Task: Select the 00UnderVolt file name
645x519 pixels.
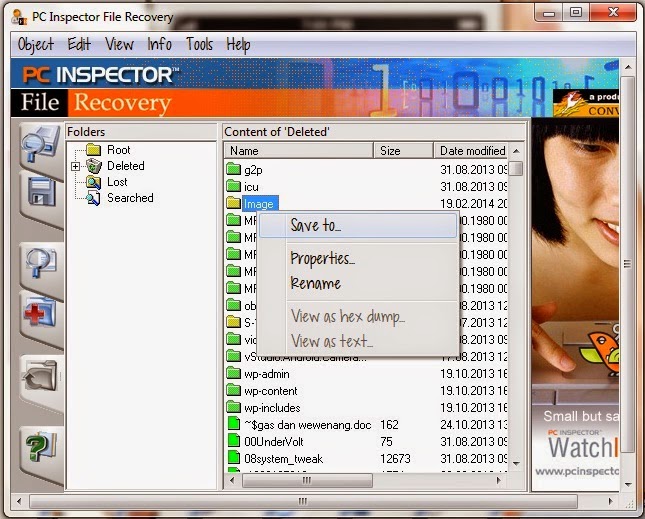Action: click(x=274, y=442)
